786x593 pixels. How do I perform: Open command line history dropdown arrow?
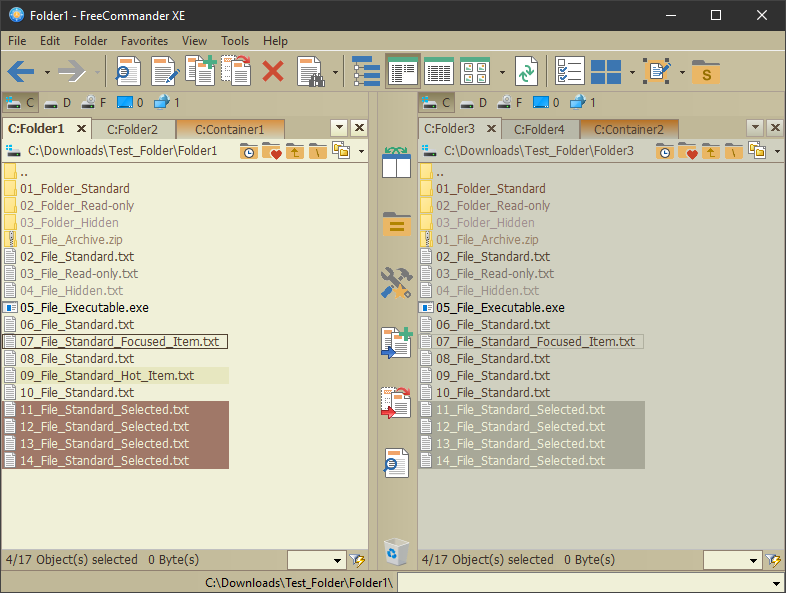(776, 583)
